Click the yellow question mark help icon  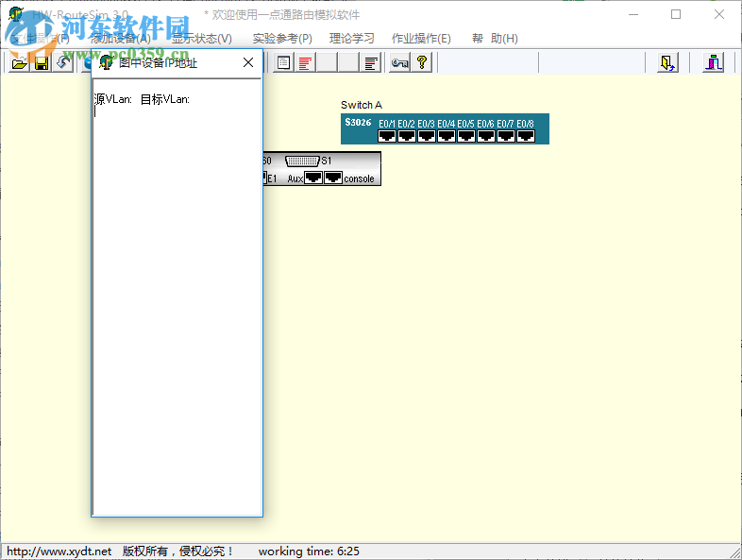tap(422, 63)
